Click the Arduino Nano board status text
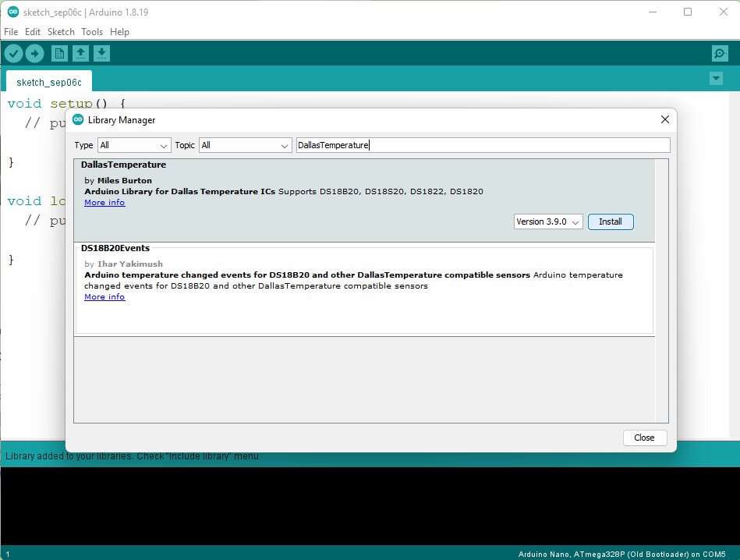Viewport: 740px width, 560px height. tap(621, 554)
